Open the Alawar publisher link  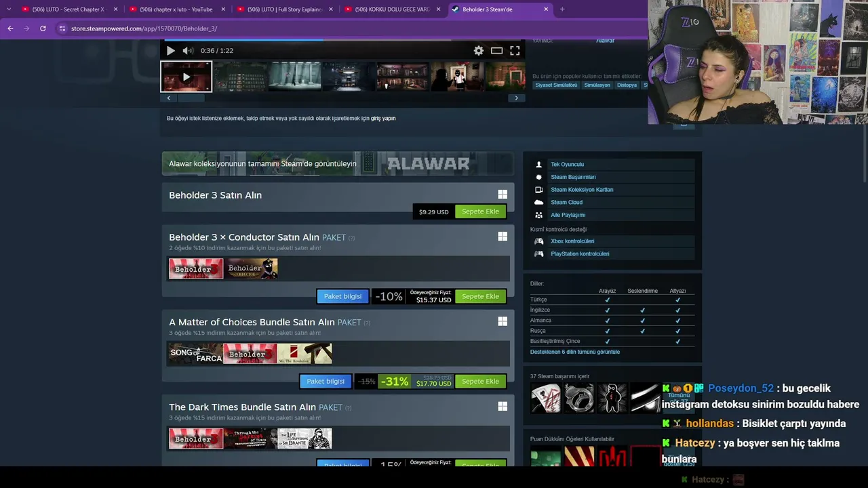coord(605,41)
